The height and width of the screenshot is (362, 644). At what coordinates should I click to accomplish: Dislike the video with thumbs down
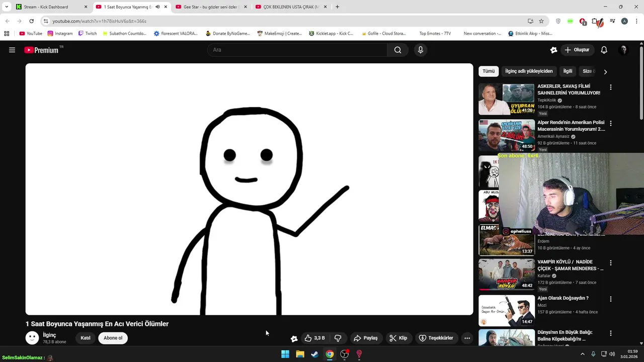[338, 338]
